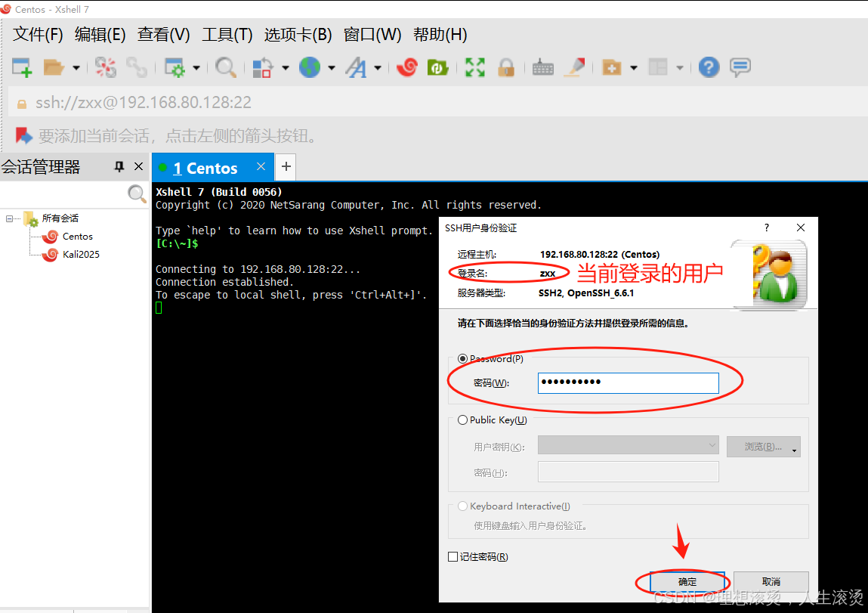Expand the Font dropdown arrow

(378, 68)
